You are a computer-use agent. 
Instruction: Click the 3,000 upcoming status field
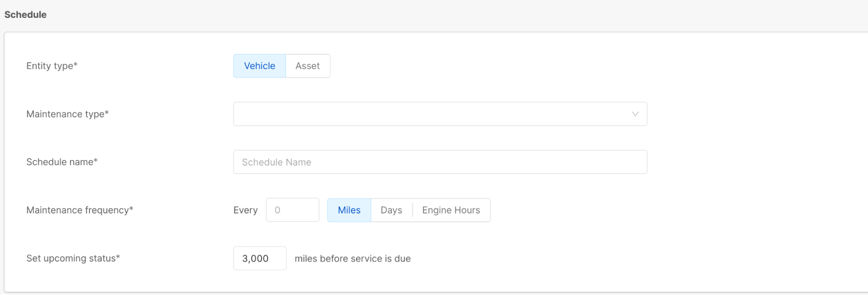(x=260, y=259)
